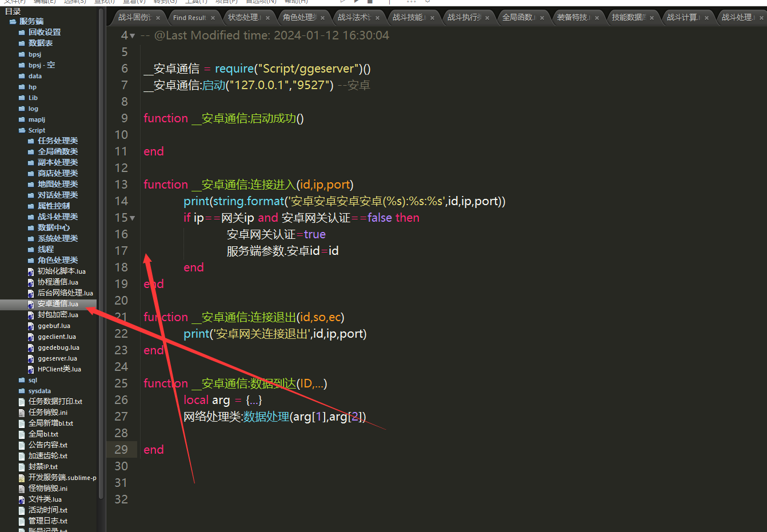Click the ggebuf.lua file icon
Image resolution: width=767 pixels, height=532 pixels.
click(31, 326)
